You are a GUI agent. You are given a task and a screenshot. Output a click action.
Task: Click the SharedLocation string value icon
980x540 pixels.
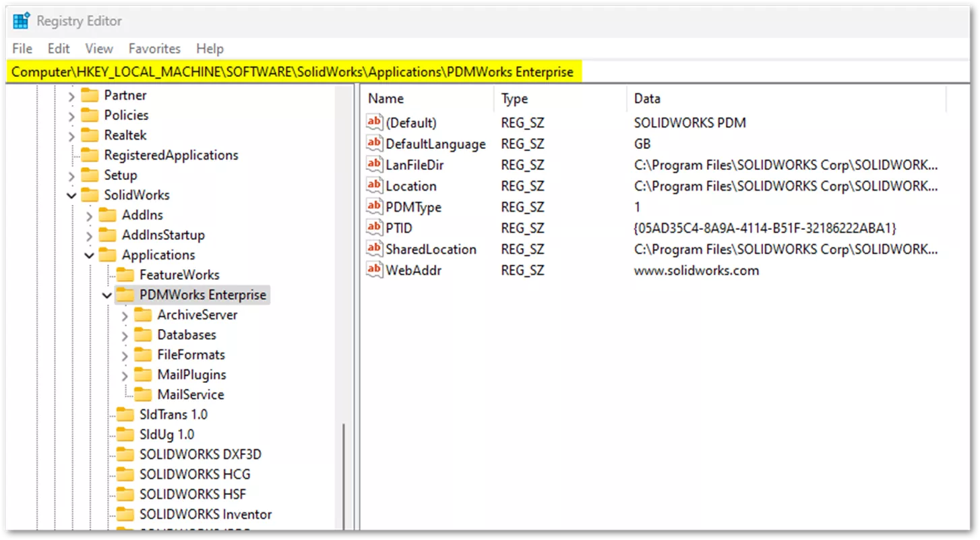click(374, 249)
